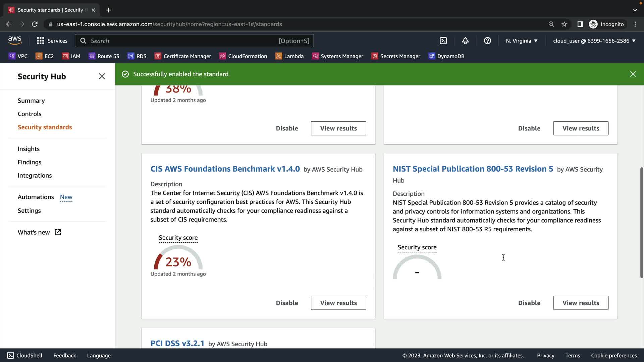Dismiss the success notification banner

click(x=633, y=74)
